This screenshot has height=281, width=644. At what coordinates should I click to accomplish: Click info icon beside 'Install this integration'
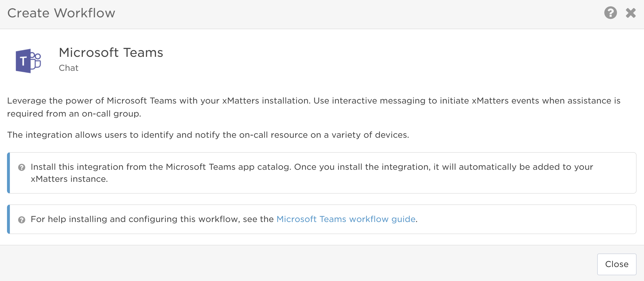click(22, 167)
